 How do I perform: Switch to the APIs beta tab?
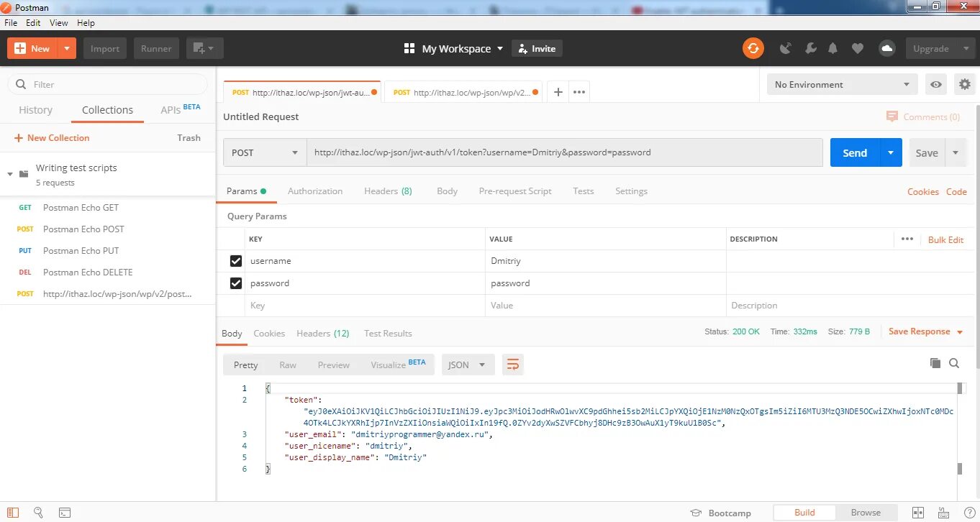point(180,109)
